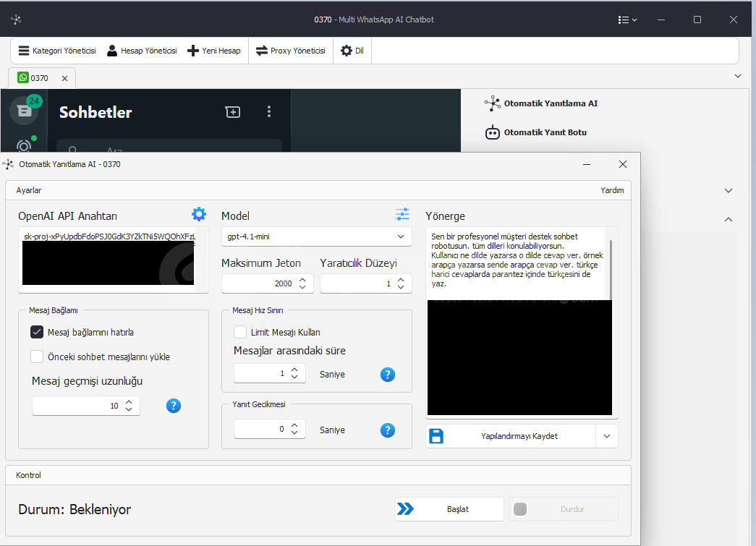
Task: Start a new chat in Sohbetler
Action: tap(233, 112)
